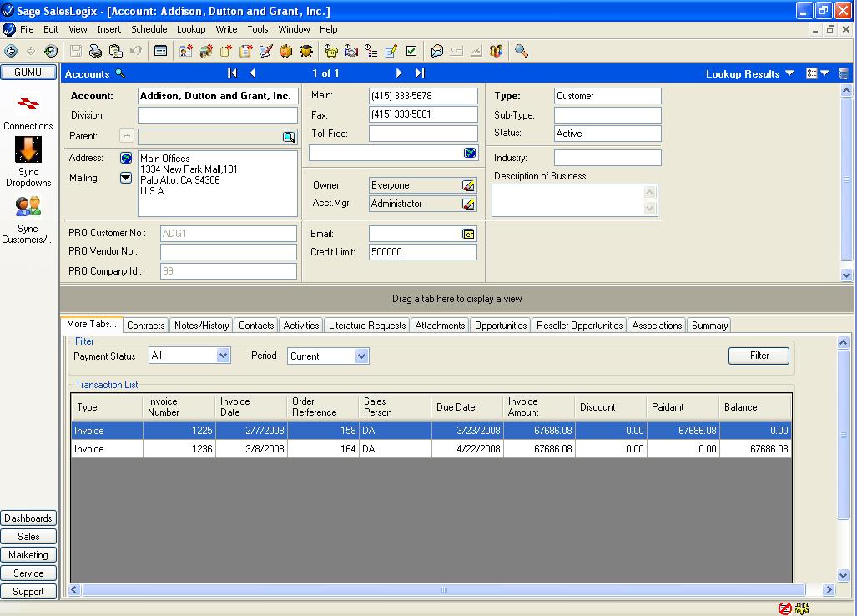Click the Acct.Mgr edit icon next to Administrator
Screen dimensions: 857x616
click(468, 204)
